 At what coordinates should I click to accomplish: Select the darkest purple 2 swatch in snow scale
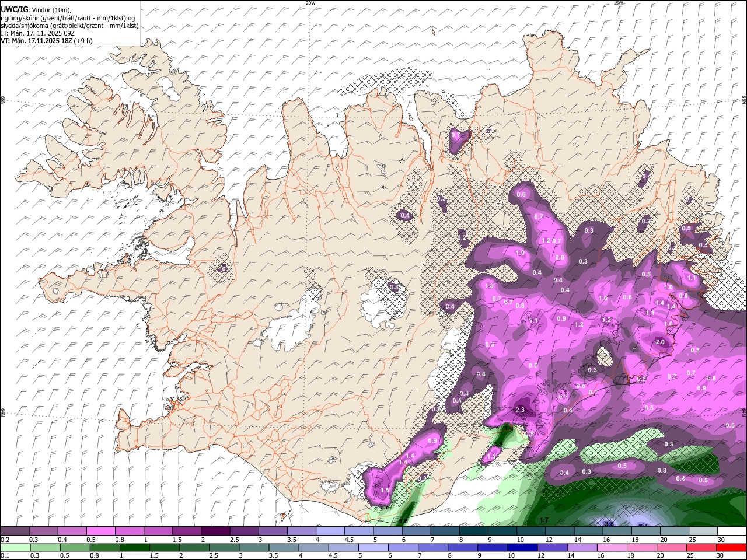coord(215,531)
